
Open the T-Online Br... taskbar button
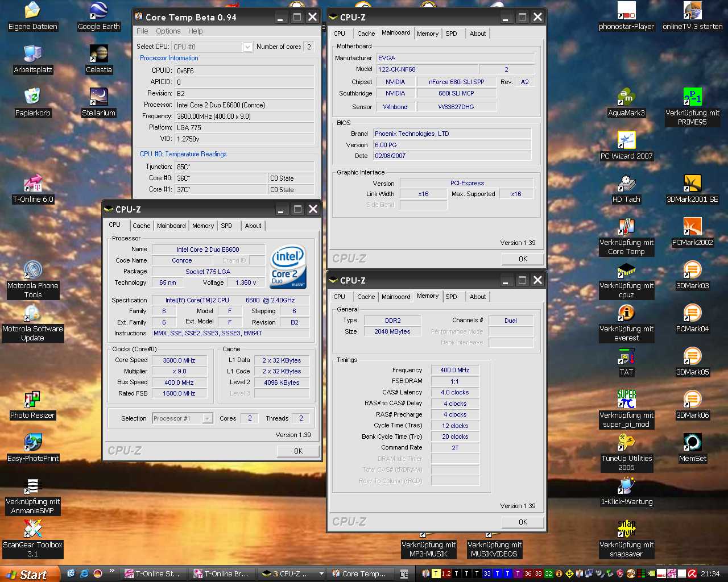224,573
